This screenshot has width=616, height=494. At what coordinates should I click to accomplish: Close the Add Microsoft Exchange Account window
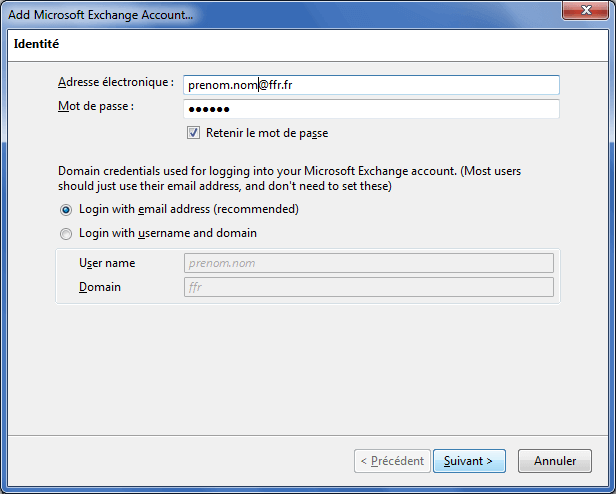pos(585,10)
